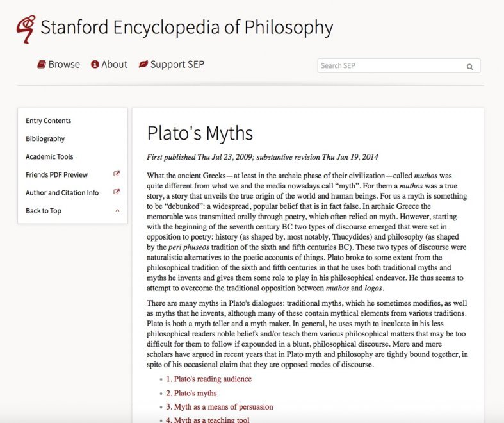Click external link icon beside Author and Citation Info
This screenshot has width=504, height=423.
point(117,192)
